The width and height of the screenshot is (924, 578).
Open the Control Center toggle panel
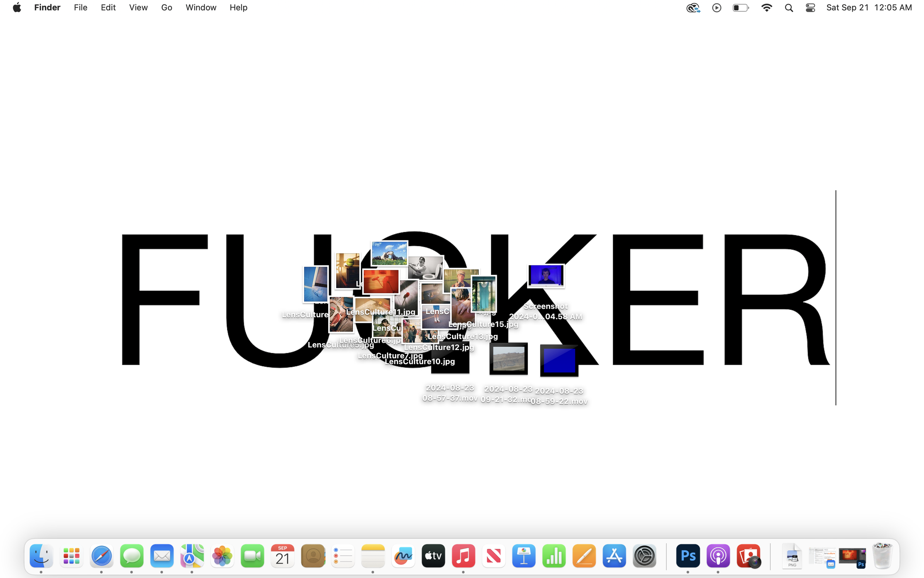tap(810, 8)
